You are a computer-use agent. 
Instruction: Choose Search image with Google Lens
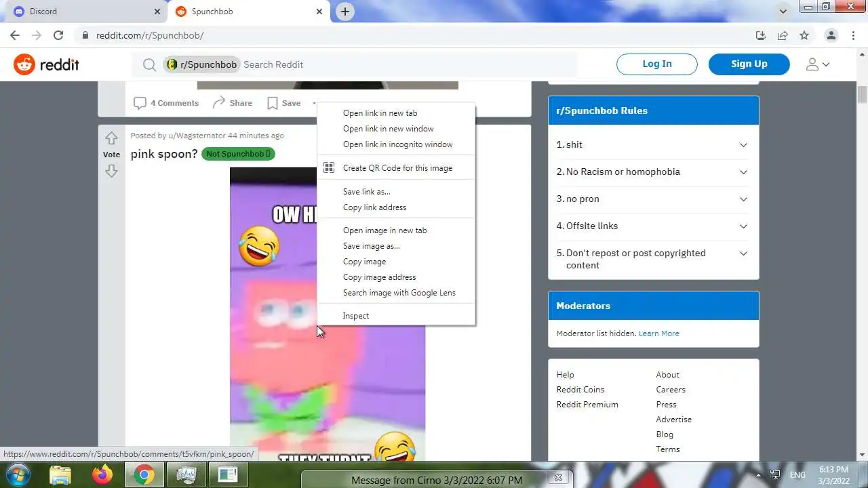[x=396, y=293]
